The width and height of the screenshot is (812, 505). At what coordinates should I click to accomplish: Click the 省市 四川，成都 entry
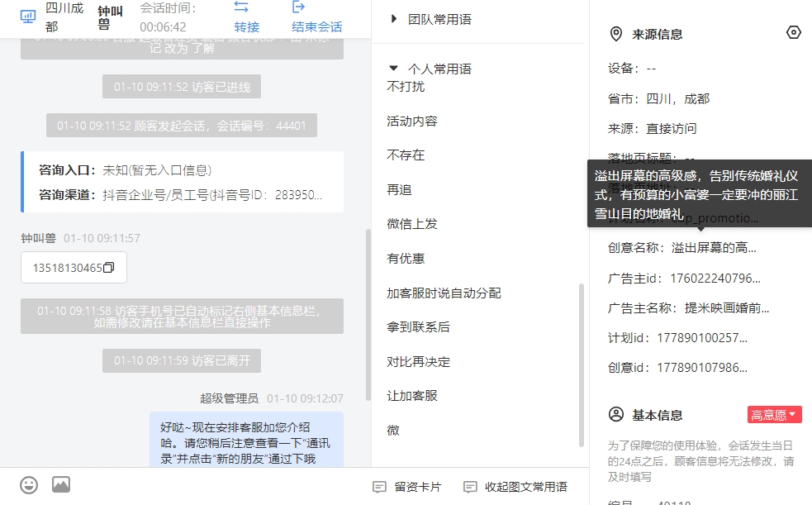pos(658,98)
